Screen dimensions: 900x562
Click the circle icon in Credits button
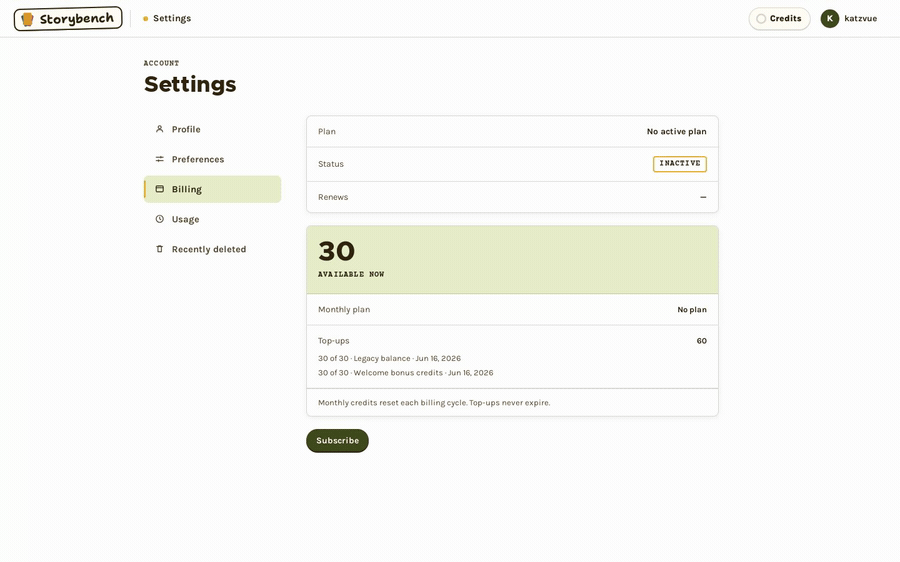click(x=761, y=18)
